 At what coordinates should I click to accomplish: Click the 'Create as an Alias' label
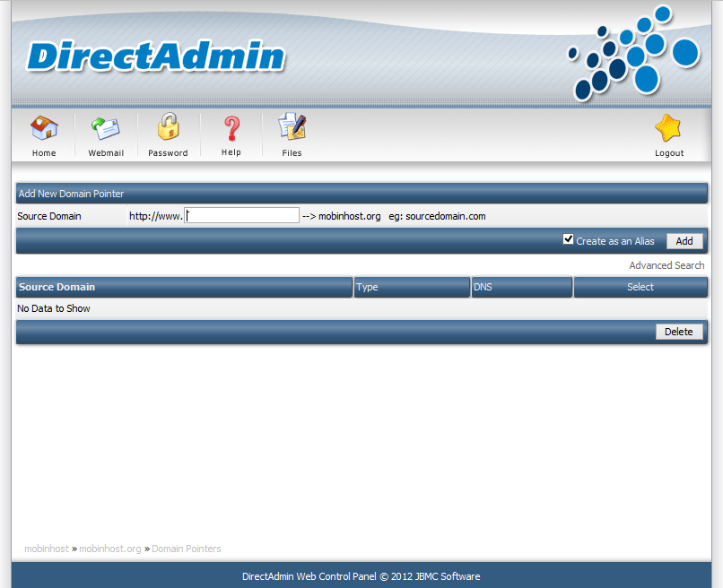point(615,241)
